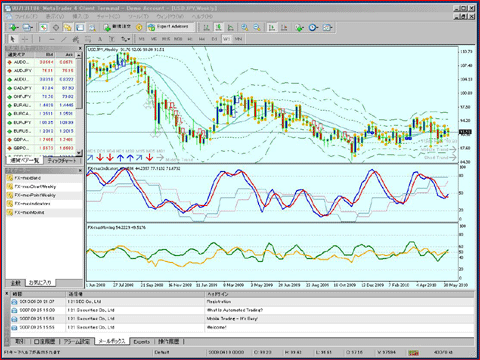Select the CHFJPY row in Market Watch
This screenshot has height=360, width=480.
41,97
